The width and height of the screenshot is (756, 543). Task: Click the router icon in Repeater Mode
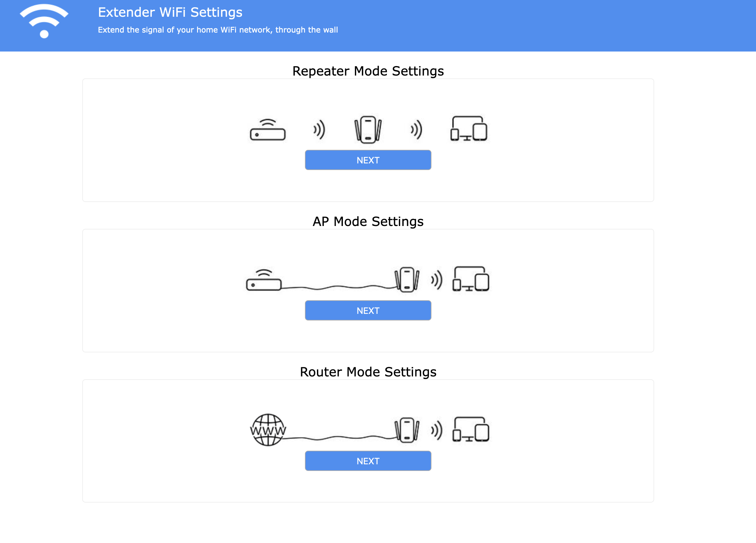coord(268,130)
